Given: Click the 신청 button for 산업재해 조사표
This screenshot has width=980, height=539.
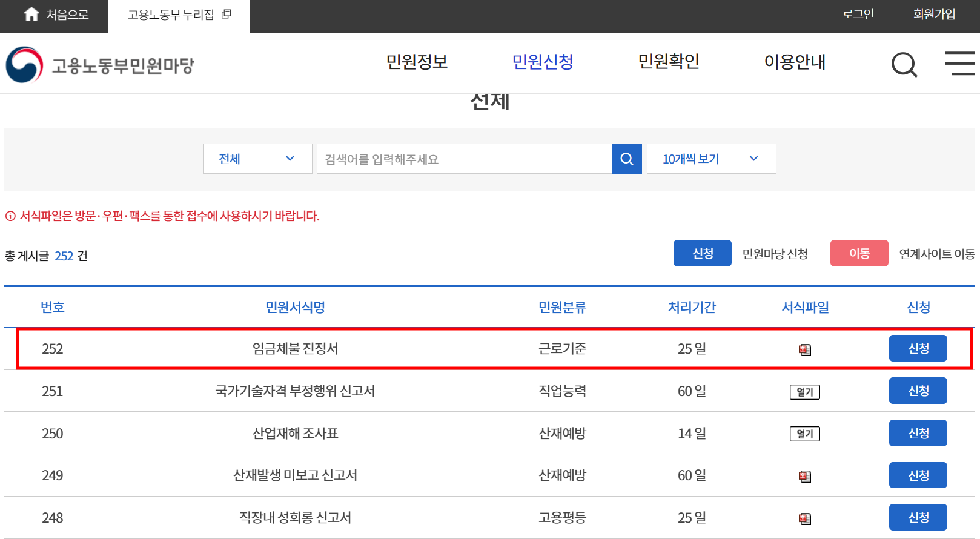Looking at the screenshot, I should 918,433.
